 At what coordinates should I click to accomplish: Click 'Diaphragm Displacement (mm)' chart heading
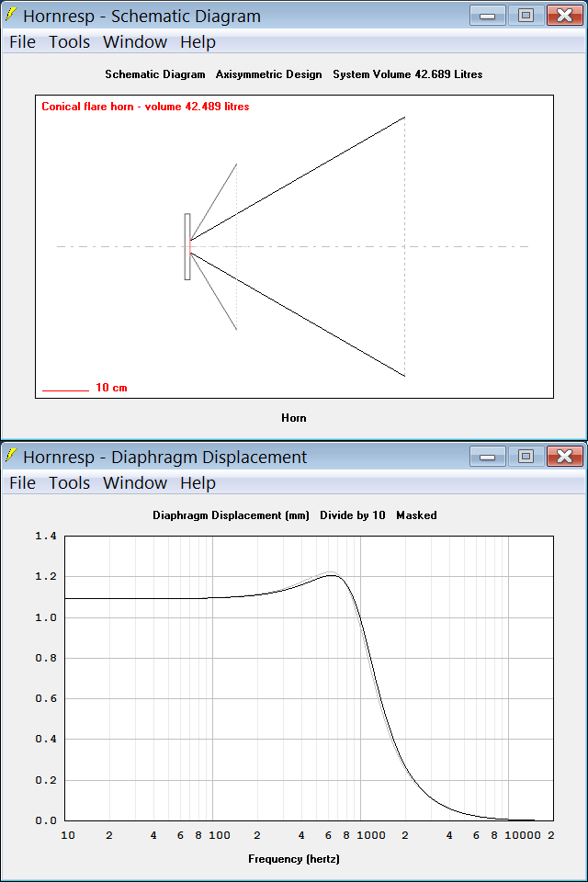pyautogui.click(x=231, y=515)
